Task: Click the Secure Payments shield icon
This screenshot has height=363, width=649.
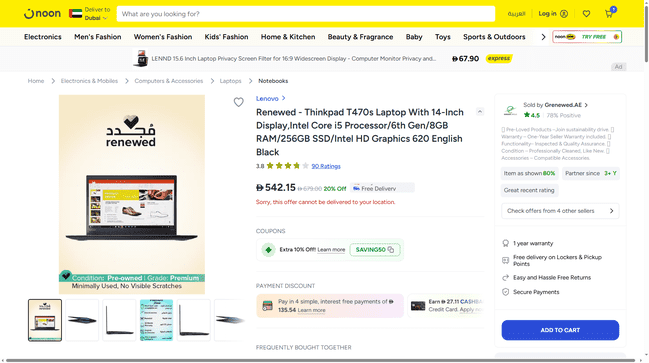Action: pyautogui.click(x=505, y=292)
